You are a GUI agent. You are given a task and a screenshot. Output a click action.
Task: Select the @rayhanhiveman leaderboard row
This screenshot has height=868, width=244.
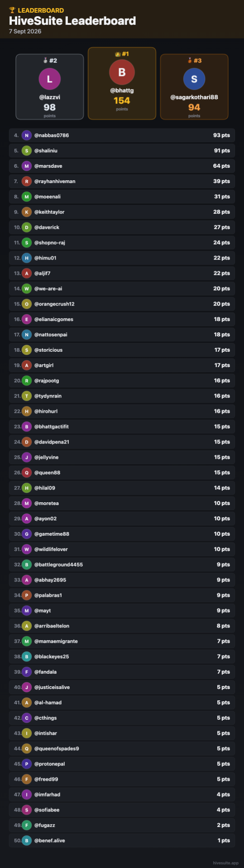tap(122, 181)
